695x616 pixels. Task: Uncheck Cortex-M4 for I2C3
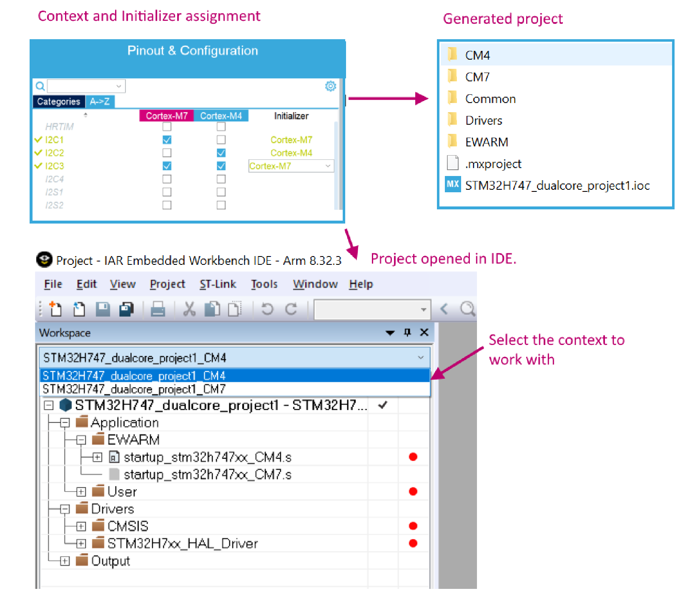click(x=221, y=166)
